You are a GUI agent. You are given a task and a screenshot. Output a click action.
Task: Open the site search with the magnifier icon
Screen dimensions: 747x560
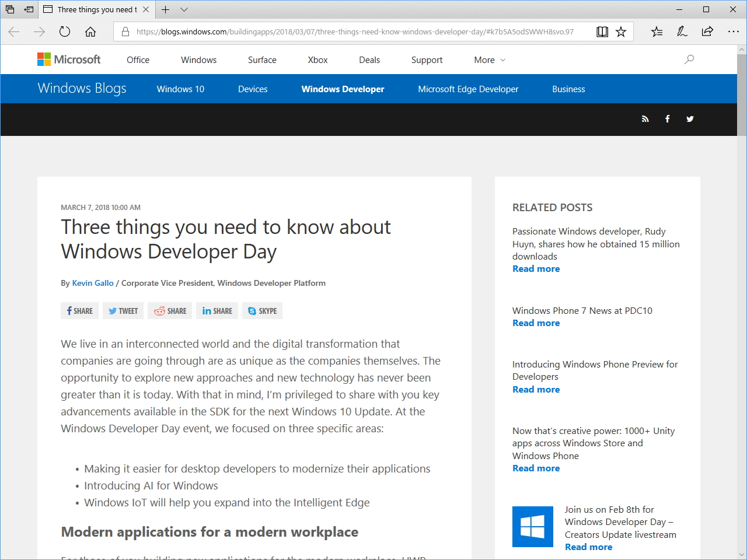coord(689,59)
